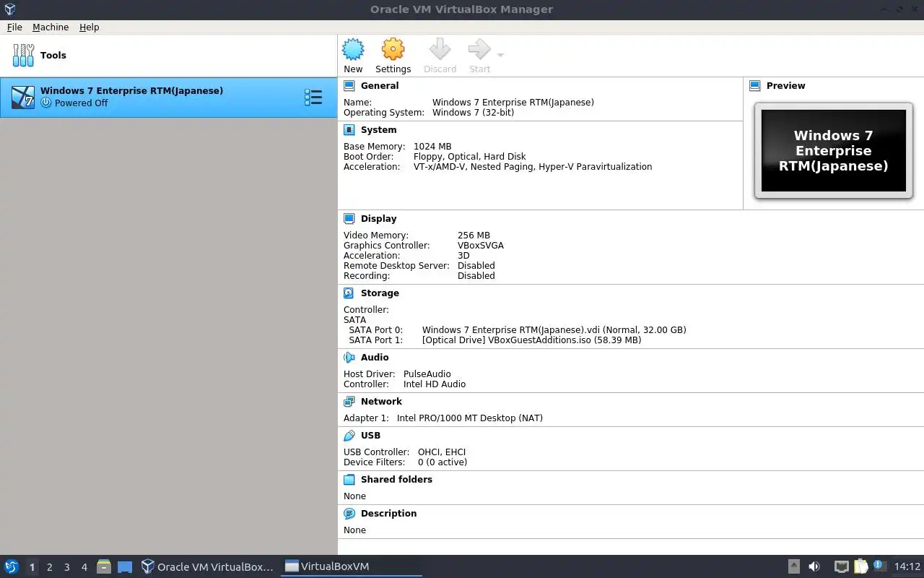Screen dimensions: 924x578
Task: Activate the VirtualBoxVM taskbar entry
Action: 352,566
